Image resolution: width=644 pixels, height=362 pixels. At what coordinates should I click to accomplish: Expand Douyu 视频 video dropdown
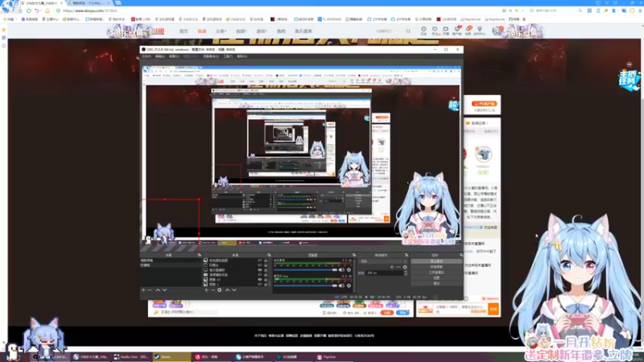(241, 31)
